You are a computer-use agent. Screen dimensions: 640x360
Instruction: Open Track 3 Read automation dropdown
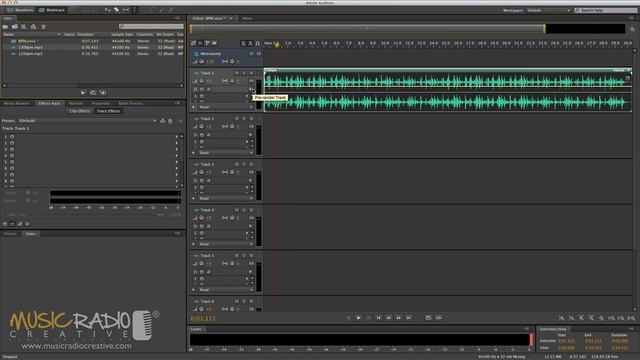[226, 198]
